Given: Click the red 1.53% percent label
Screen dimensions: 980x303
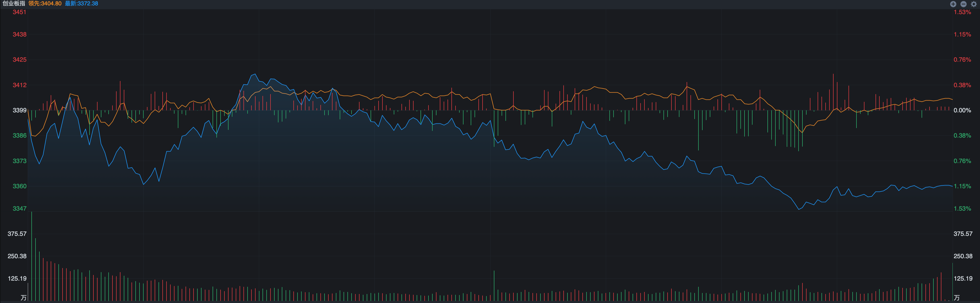Looking at the screenshot, I should point(962,12).
